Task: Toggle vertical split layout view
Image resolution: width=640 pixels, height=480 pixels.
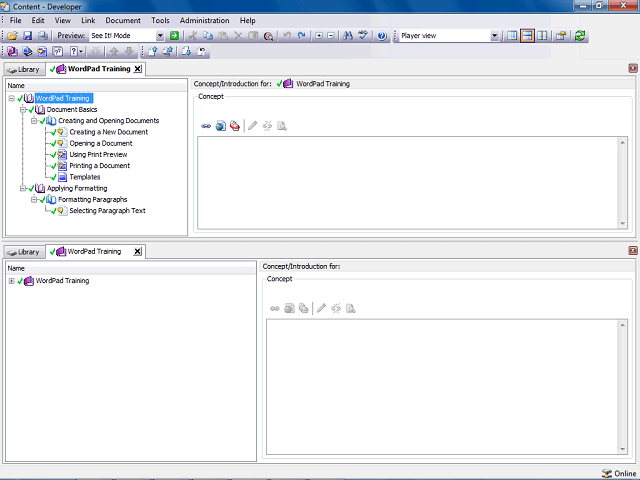Action: click(x=542, y=36)
